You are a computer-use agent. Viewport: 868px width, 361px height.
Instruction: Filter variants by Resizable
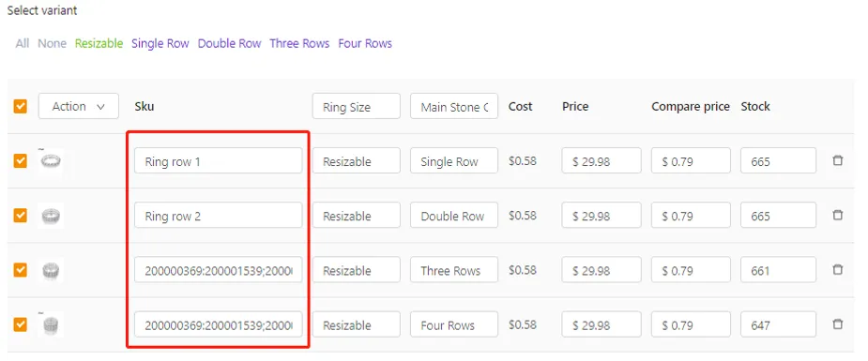coord(99,44)
